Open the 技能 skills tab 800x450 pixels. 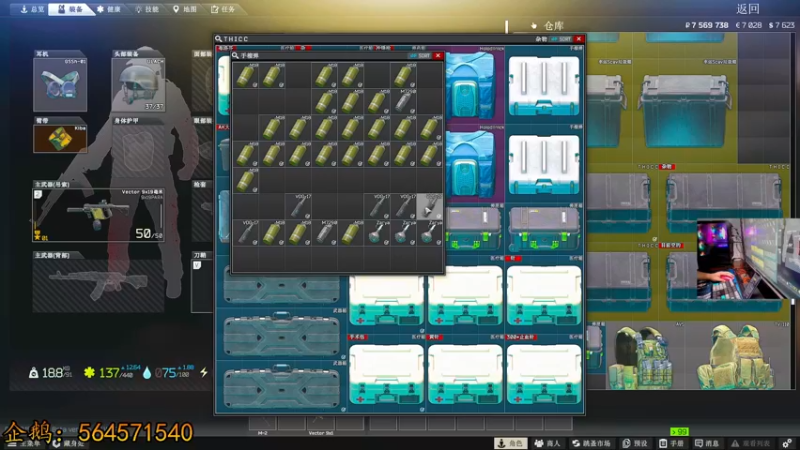coord(147,9)
